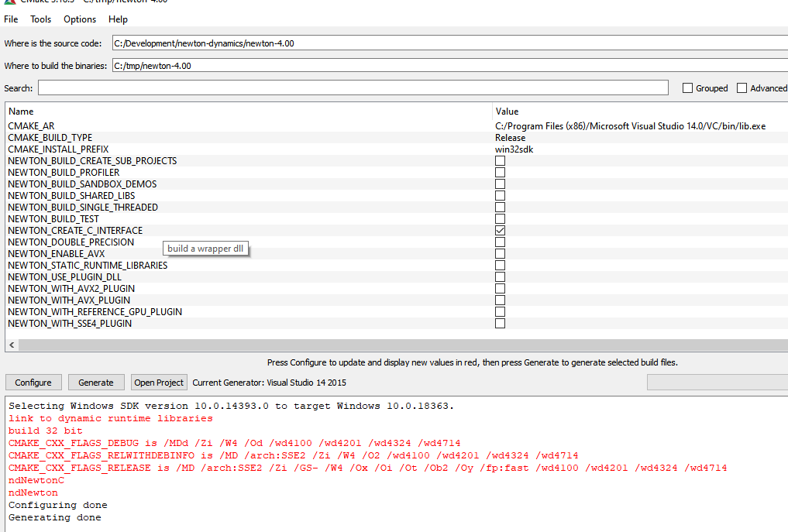
Task: Select the CMAKE_BUILD_TYPE Release value
Action: [x=511, y=138]
